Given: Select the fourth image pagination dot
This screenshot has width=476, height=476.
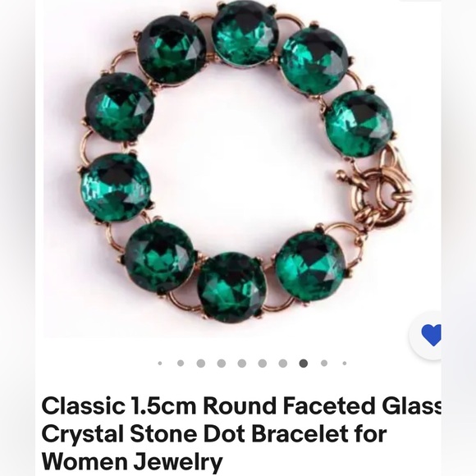Looking at the screenshot, I should click(x=222, y=364).
